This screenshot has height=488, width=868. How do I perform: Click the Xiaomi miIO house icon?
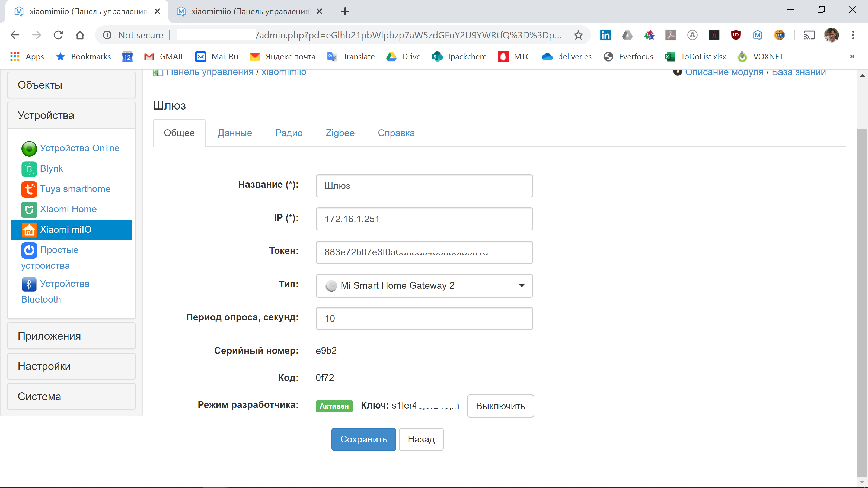click(x=29, y=230)
